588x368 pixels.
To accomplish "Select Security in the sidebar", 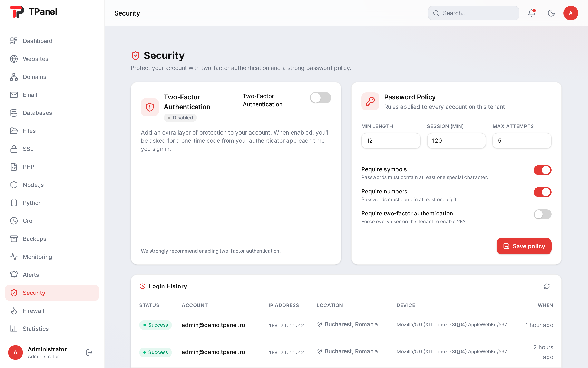I will tap(52, 293).
